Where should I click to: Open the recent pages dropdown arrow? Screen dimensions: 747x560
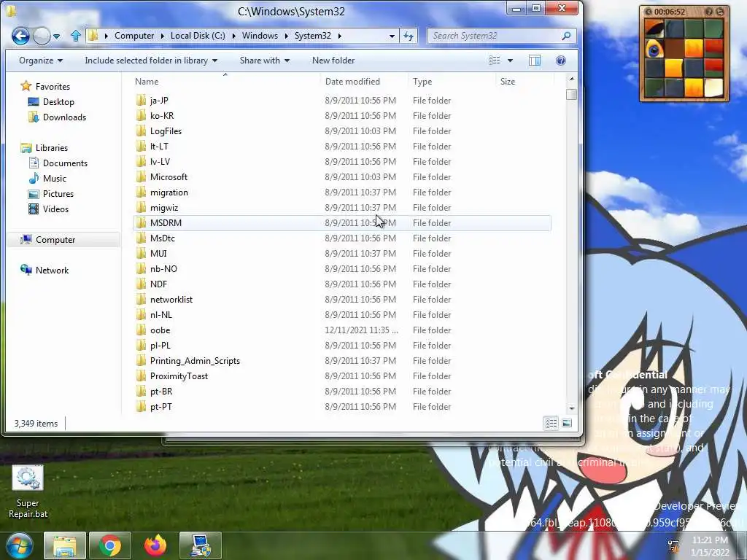tap(57, 36)
